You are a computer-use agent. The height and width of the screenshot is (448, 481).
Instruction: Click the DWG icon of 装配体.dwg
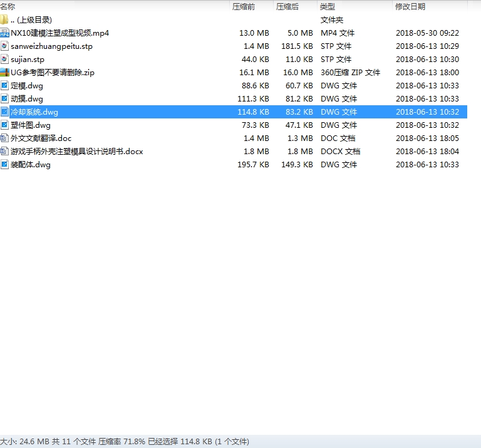click(x=4, y=164)
